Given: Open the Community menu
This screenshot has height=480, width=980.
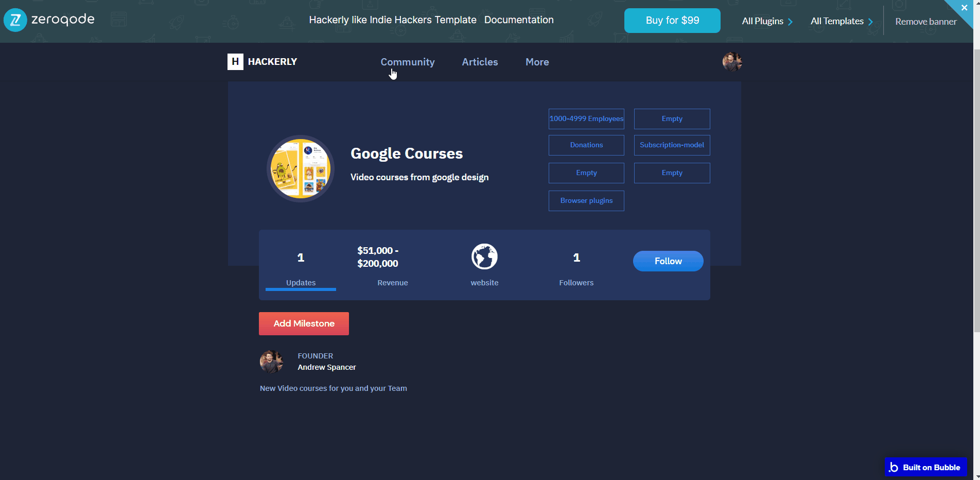Looking at the screenshot, I should (408, 62).
